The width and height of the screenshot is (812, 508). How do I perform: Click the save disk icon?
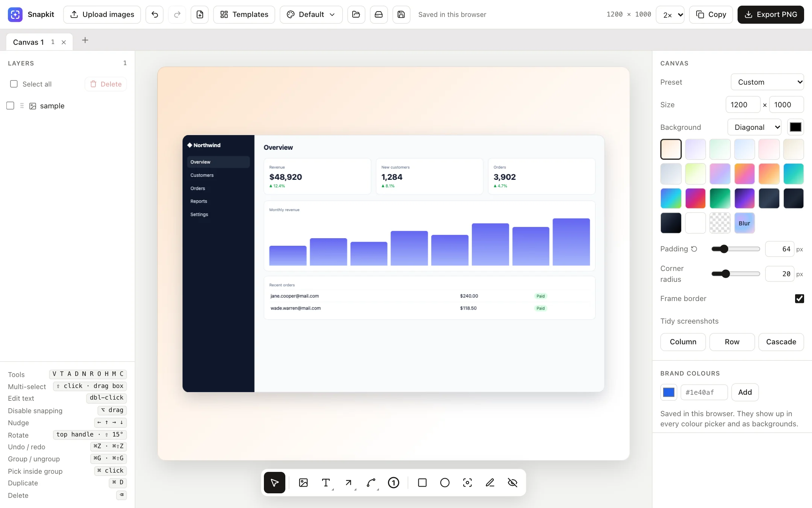401,14
